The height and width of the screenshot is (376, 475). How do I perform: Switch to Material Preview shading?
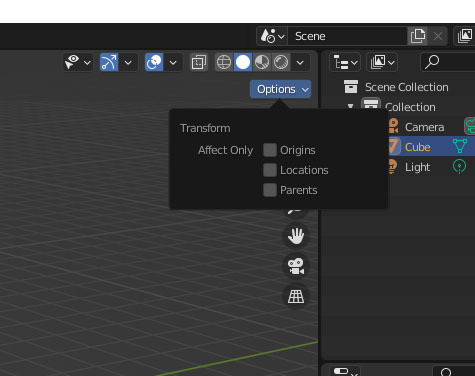click(x=262, y=62)
